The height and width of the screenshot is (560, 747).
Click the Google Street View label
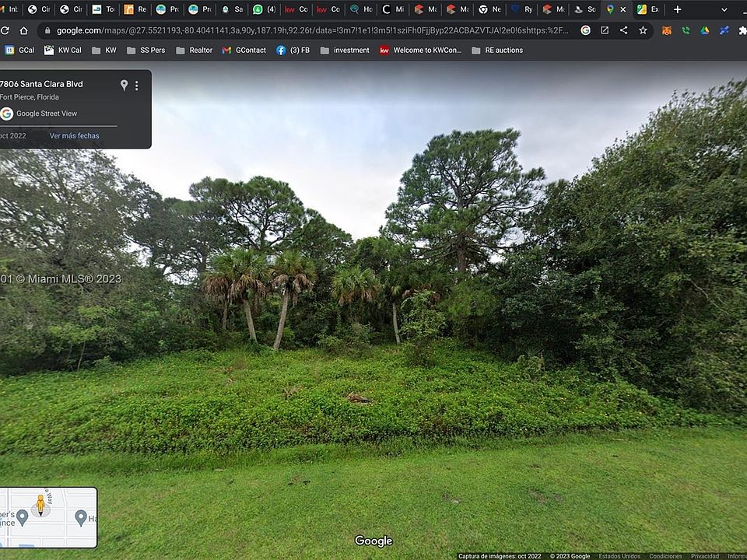(47, 114)
